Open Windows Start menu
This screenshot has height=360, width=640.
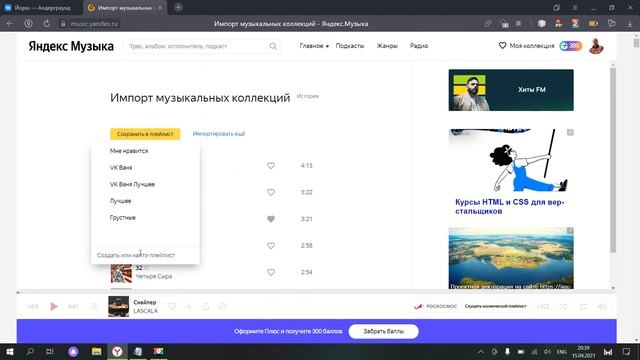point(9,351)
